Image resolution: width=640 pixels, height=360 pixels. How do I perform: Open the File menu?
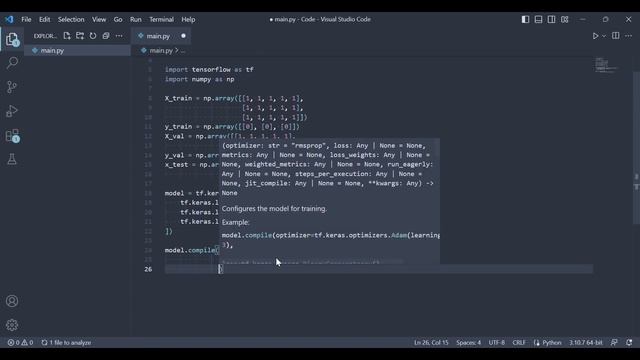(x=26, y=19)
